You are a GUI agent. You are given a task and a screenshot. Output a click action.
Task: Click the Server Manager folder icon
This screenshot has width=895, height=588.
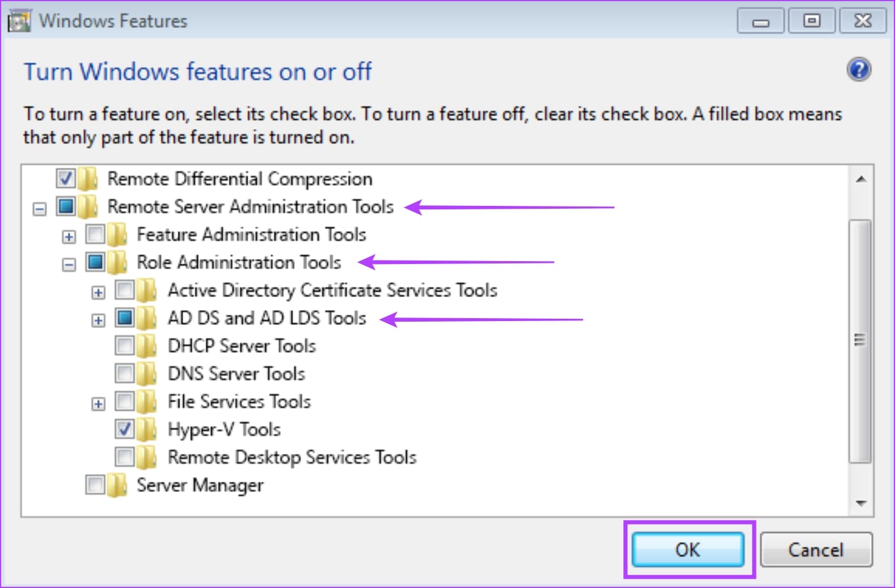pos(118,485)
